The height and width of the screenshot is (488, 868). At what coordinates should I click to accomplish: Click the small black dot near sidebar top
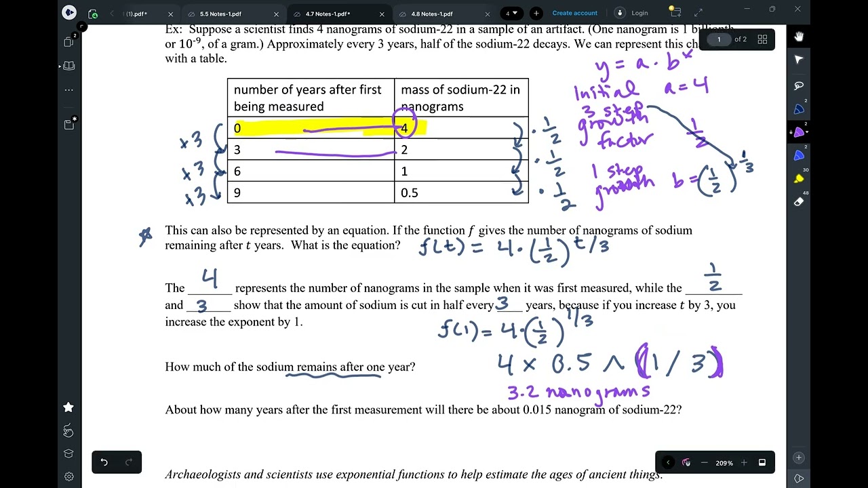(x=81, y=26)
